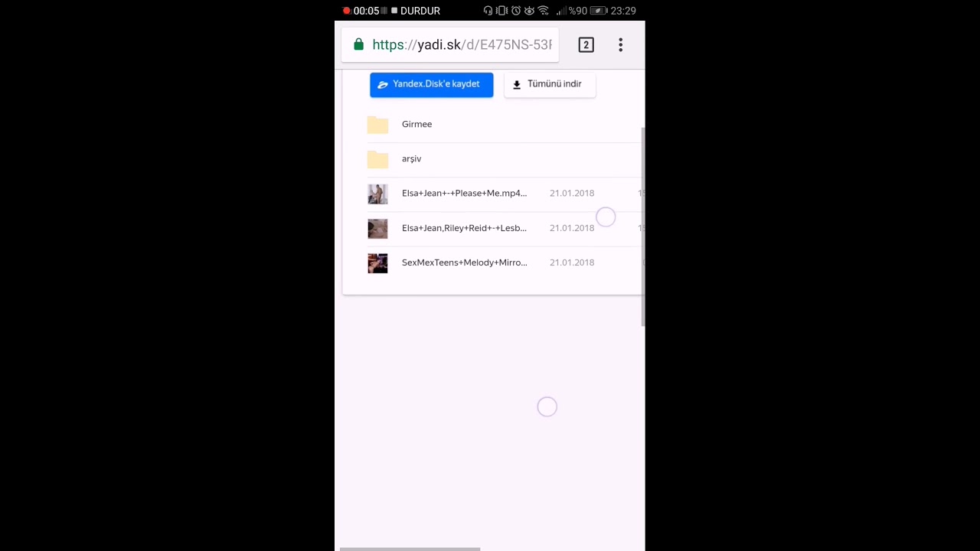Image resolution: width=980 pixels, height=551 pixels.
Task: Select the arşiv folder name
Action: 411,159
